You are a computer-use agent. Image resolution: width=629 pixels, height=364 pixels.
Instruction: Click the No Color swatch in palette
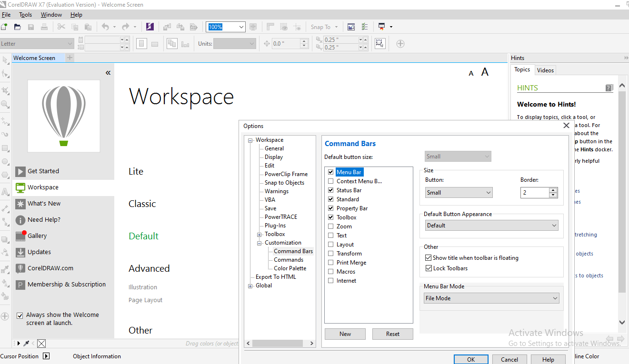[x=41, y=344]
